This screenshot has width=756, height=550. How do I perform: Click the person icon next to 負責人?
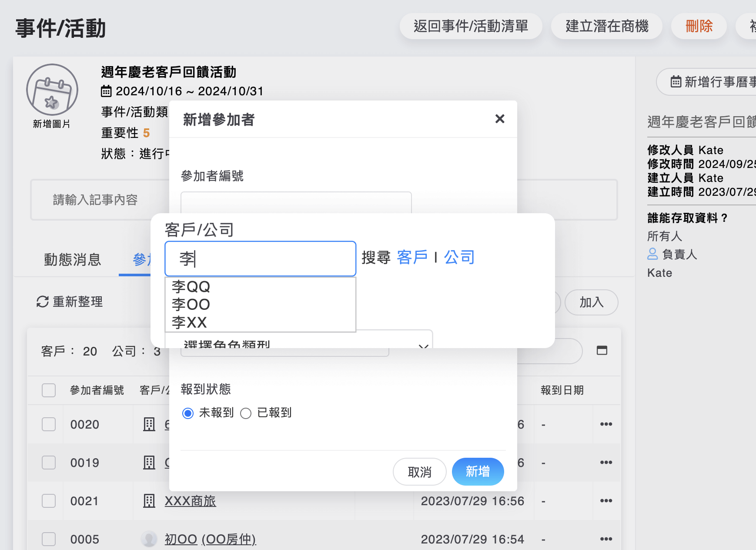coord(652,254)
